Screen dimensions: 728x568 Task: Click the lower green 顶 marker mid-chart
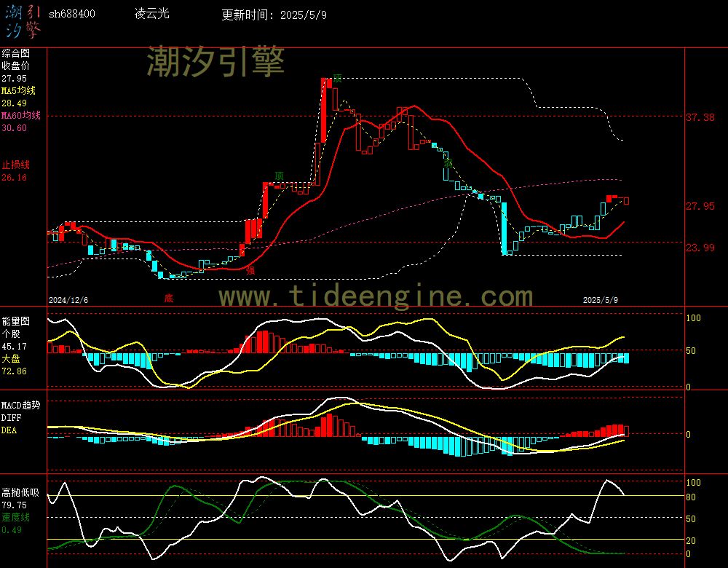[279, 175]
